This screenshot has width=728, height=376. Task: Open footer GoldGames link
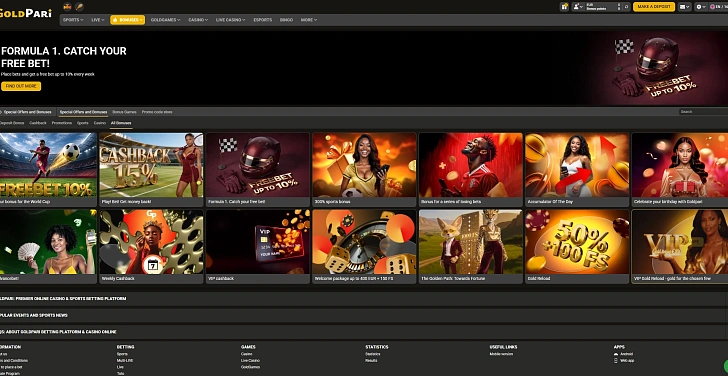click(250, 367)
